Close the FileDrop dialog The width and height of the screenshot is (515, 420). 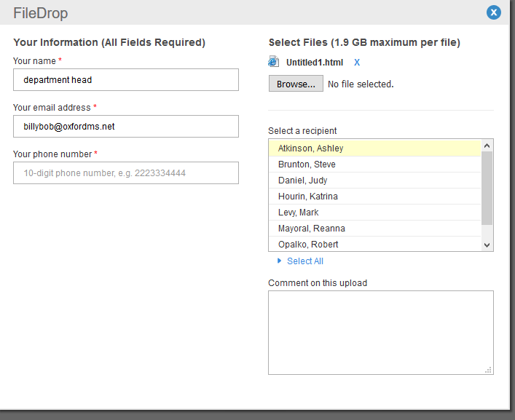(494, 12)
